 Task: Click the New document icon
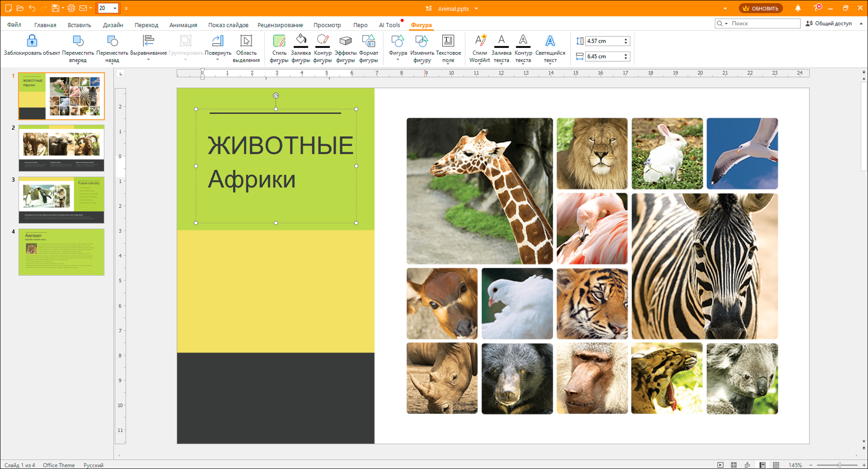(8, 8)
